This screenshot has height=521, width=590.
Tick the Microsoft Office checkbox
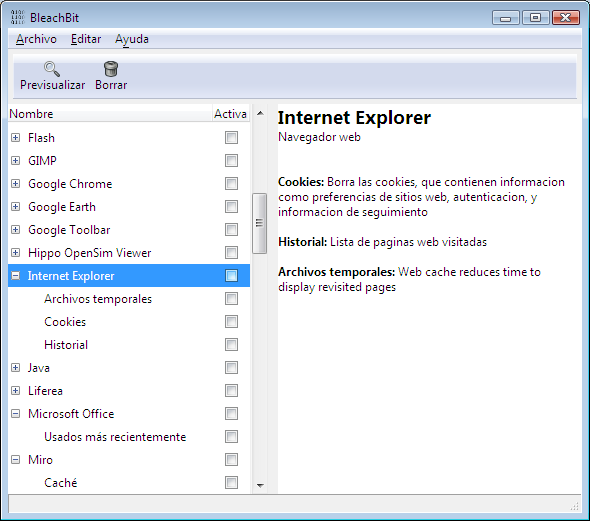coord(231,414)
